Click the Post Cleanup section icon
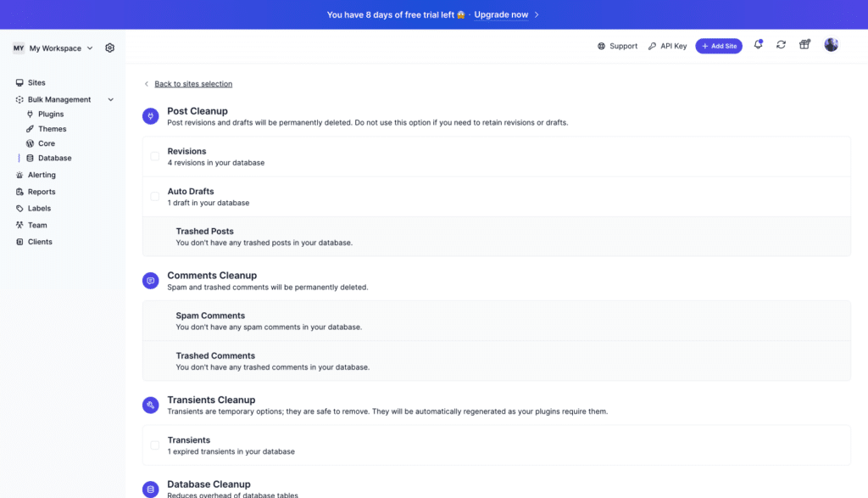 point(151,116)
